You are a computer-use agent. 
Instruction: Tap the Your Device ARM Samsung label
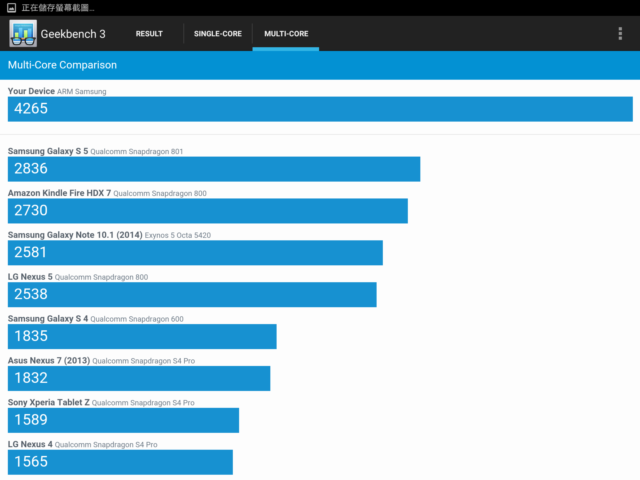[x=57, y=91]
